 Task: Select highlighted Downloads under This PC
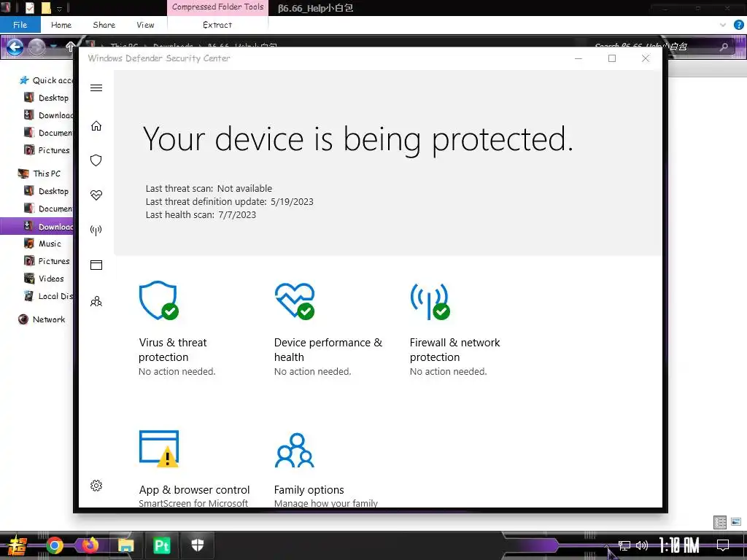pyautogui.click(x=37, y=226)
